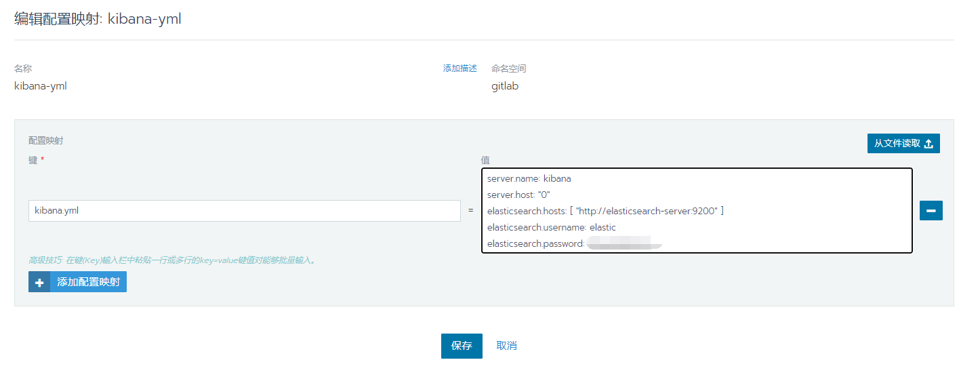Image resolution: width=980 pixels, height=379 pixels.
Task: Click the plus icon beside 添加配置映射
Action: pos(39,282)
